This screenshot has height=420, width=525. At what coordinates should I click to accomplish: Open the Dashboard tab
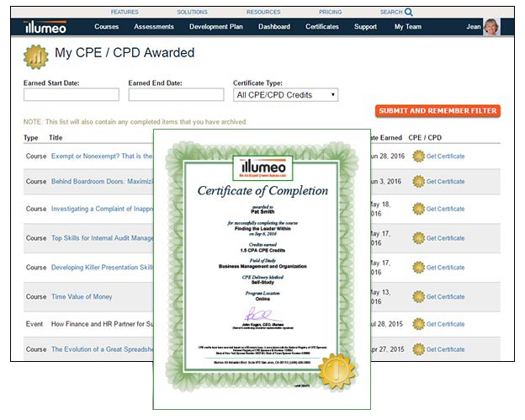[x=274, y=27]
